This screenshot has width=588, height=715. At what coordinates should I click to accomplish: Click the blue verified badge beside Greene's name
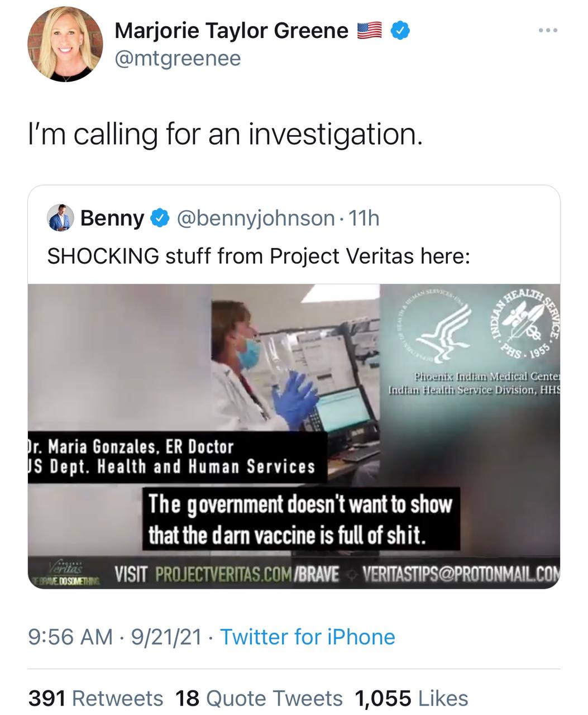[x=400, y=30]
